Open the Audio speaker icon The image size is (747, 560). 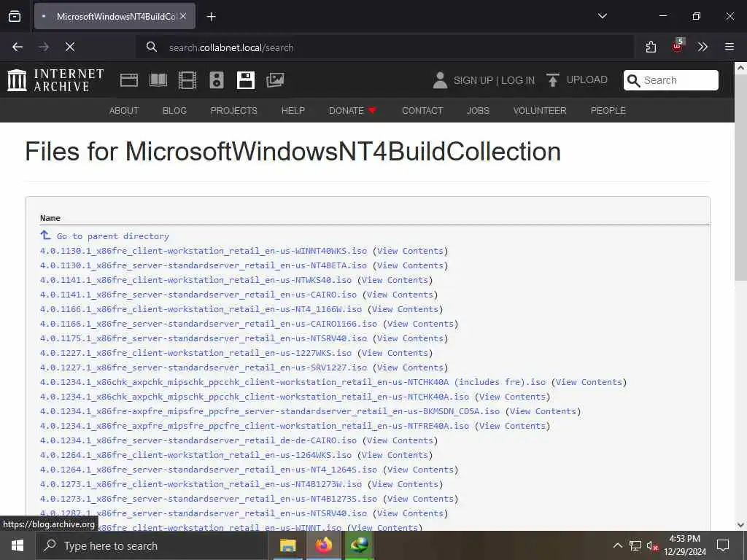click(216, 80)
